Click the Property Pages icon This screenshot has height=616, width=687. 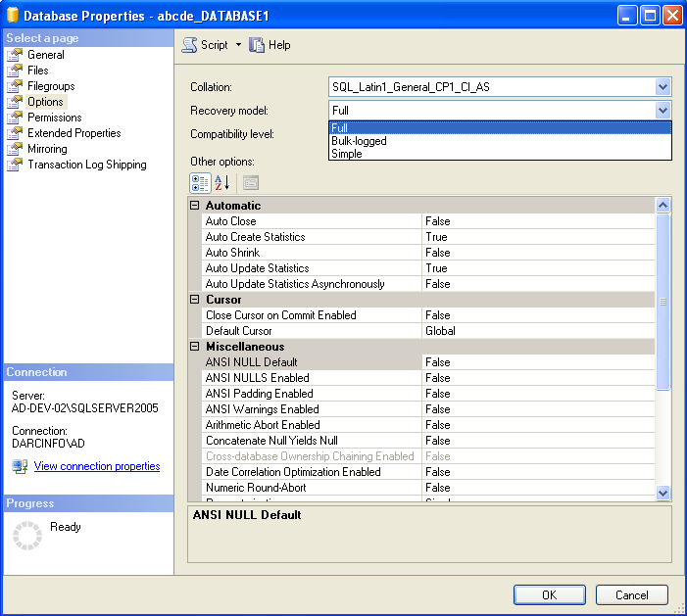(x=251, y=182)
